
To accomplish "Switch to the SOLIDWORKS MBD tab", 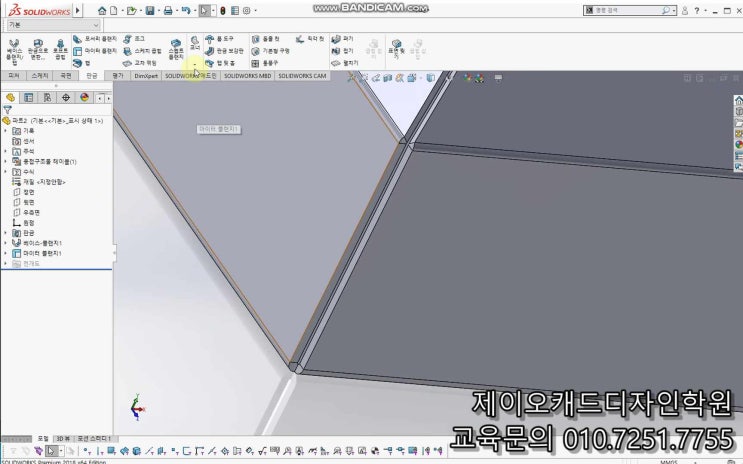I will [247, 76].
